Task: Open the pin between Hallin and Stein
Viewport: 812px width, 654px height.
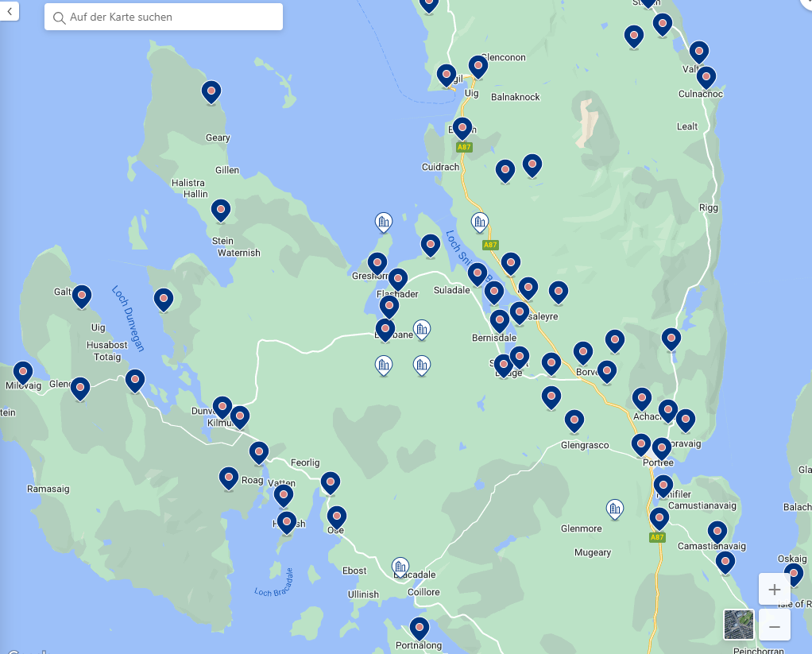Action: click(221, 211)
